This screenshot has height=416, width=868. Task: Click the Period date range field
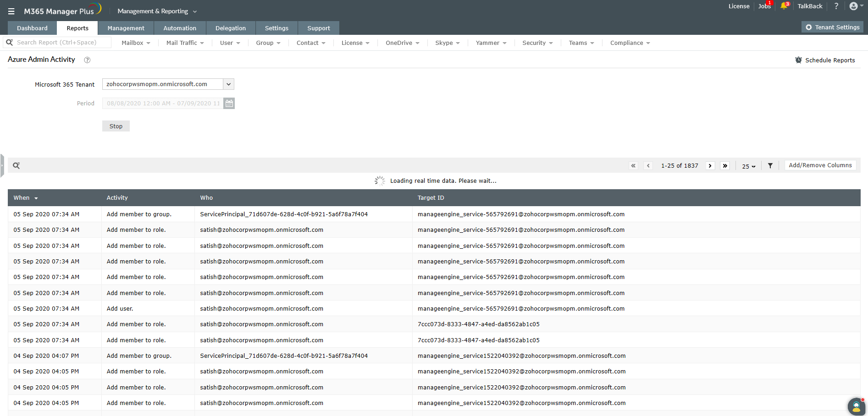click(x=163, y=104)
